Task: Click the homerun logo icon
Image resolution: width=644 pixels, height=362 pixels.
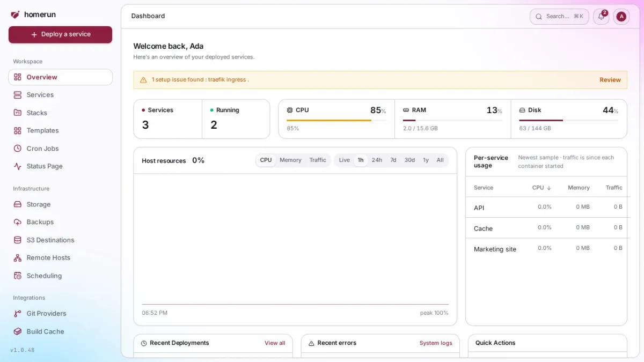Action: 15,14
